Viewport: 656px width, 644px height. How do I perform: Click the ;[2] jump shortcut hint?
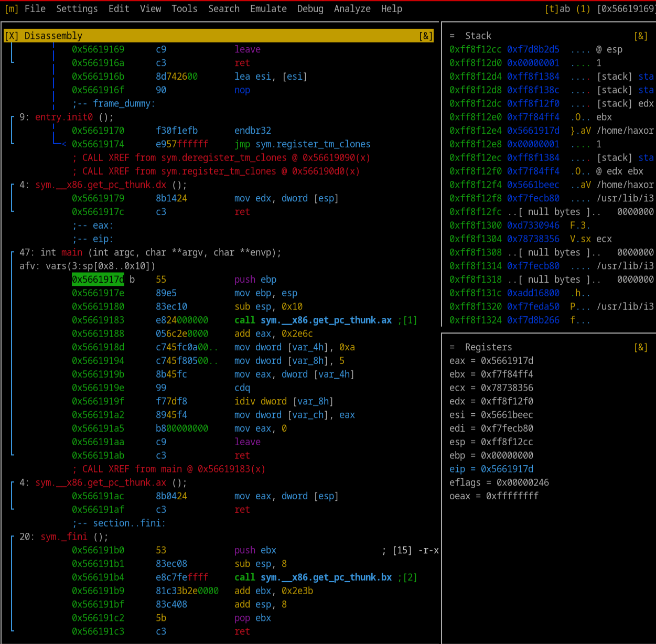click(x=410, y=577)
